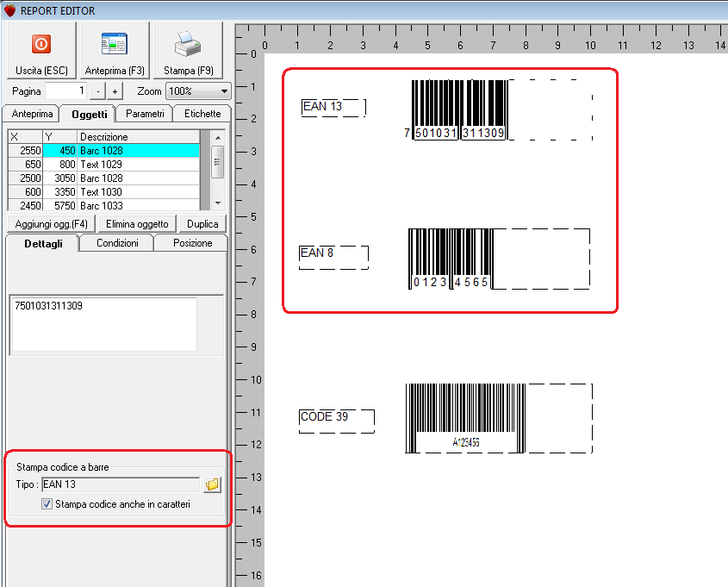Click the Pagina number input field
Image resolution: width=728 pixels, height=587 pixels.
click(x=66, y=91)
